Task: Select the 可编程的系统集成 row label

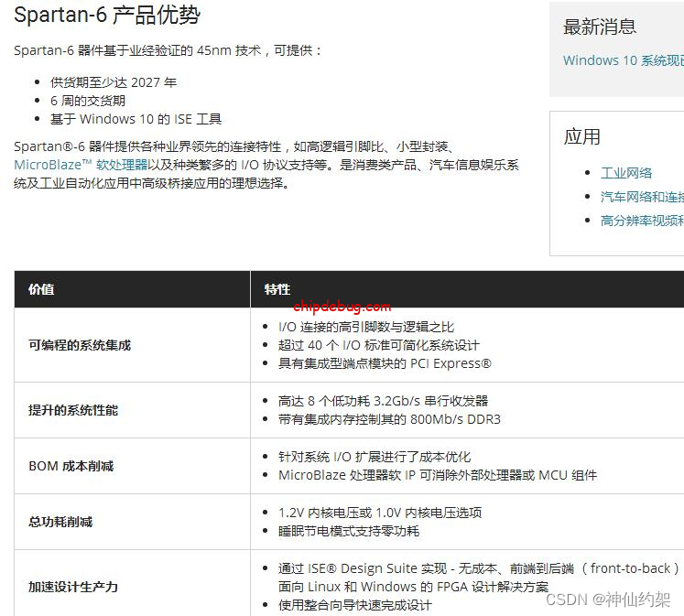Action: point(80,345)
